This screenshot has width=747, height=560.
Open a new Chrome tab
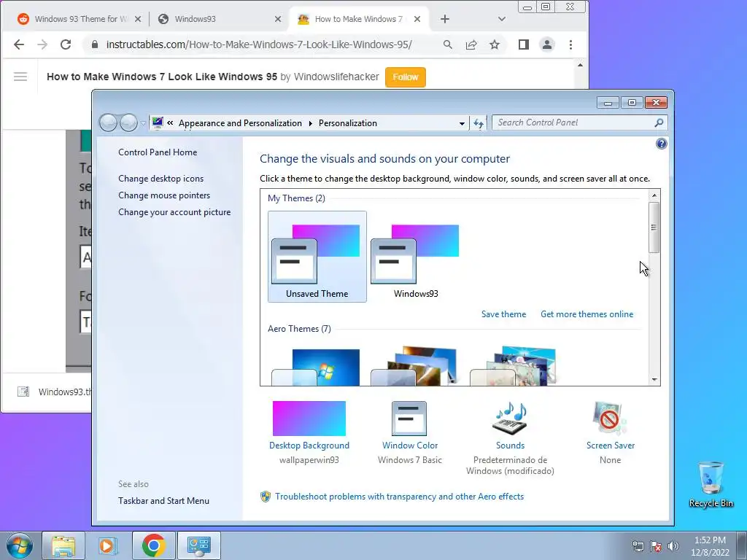[444, 19]
